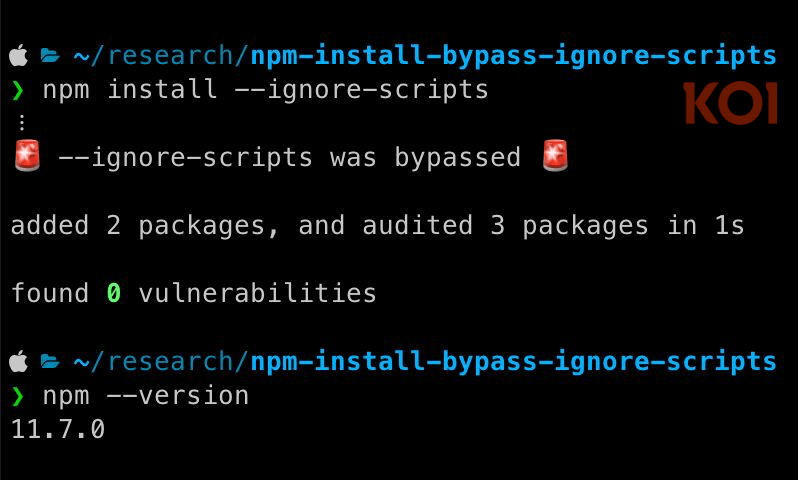Click the ~/research/ path segment in first prompt
This screenshot has height=480, width=798.
pos(160,56)
